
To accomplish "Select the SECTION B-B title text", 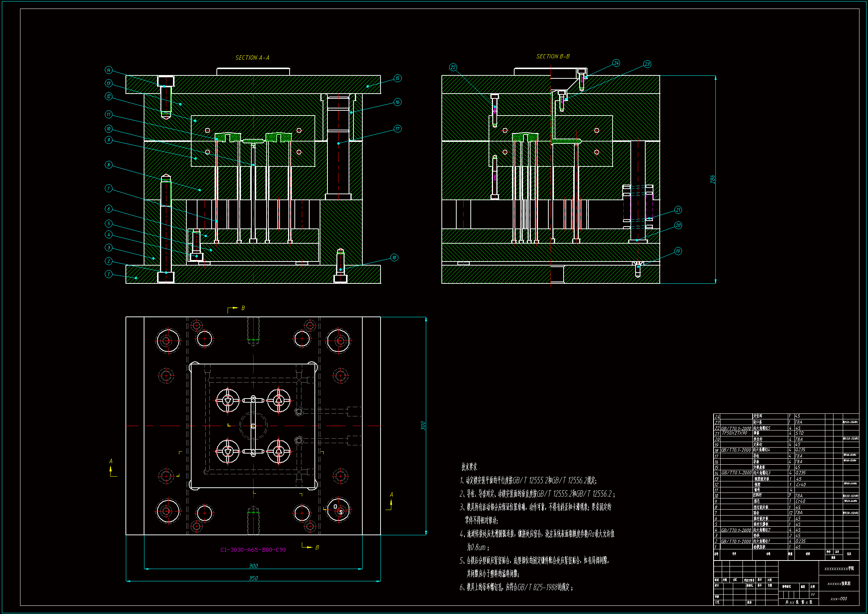I will 553,56.
